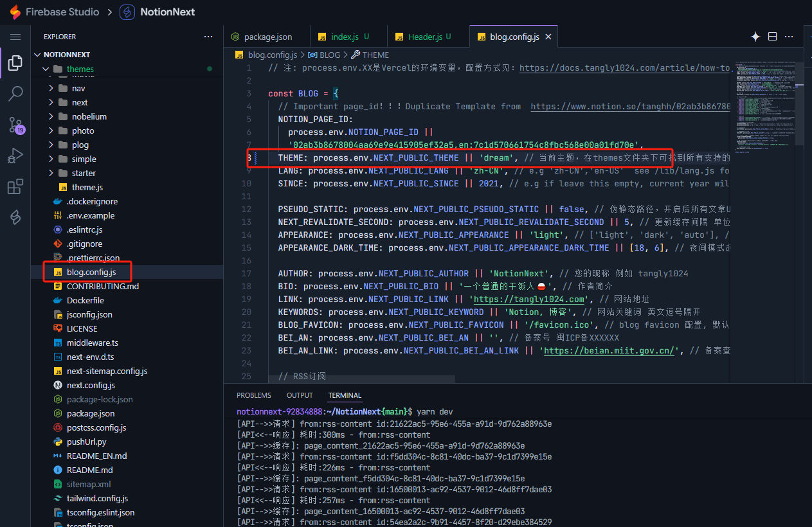Open the Run and Debug view
Screen dimensions: 812x527
click(x=15, y=156)
